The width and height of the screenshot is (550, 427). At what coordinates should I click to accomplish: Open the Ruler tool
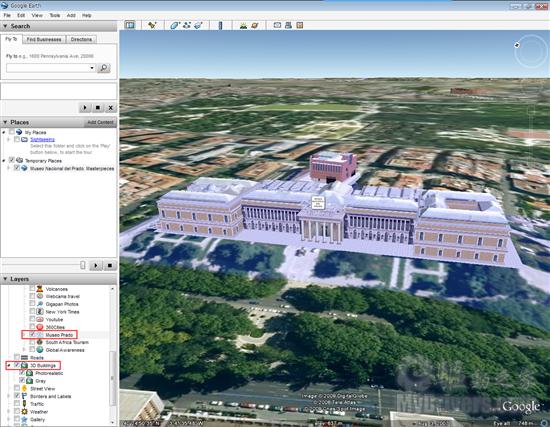(220, 25)
